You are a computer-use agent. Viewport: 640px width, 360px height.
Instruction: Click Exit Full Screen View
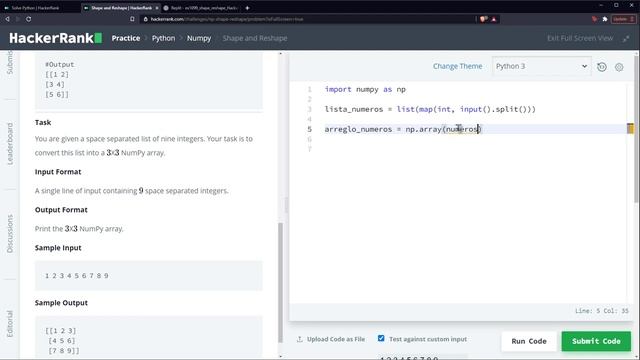pos(580,38)
